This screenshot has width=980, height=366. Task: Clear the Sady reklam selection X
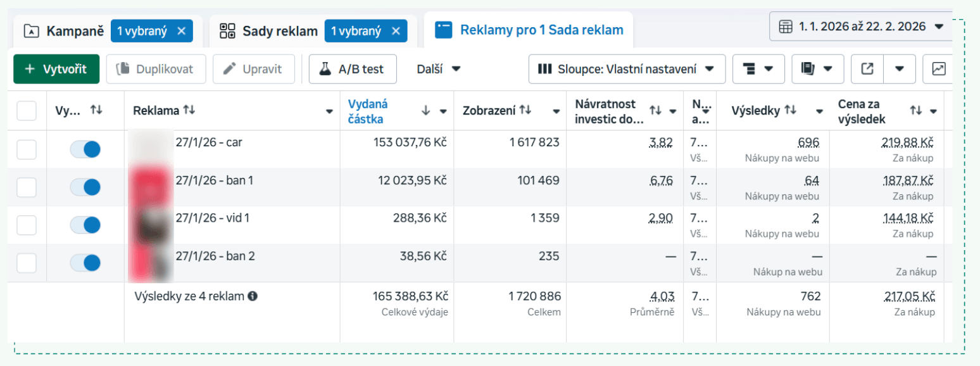point(396,30)
